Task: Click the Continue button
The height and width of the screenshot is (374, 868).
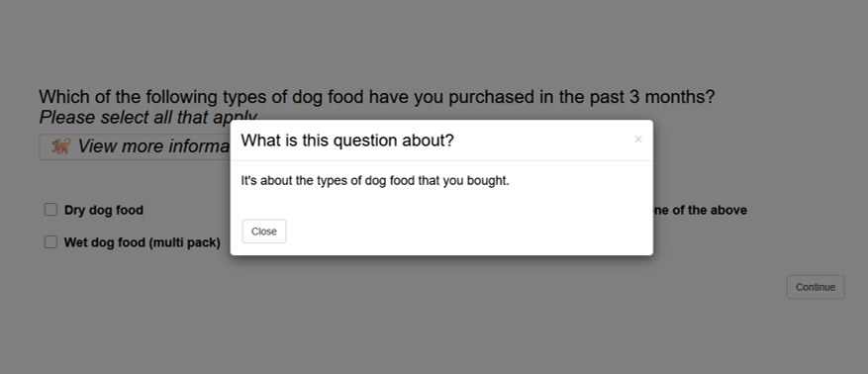Action: (816, 287)
